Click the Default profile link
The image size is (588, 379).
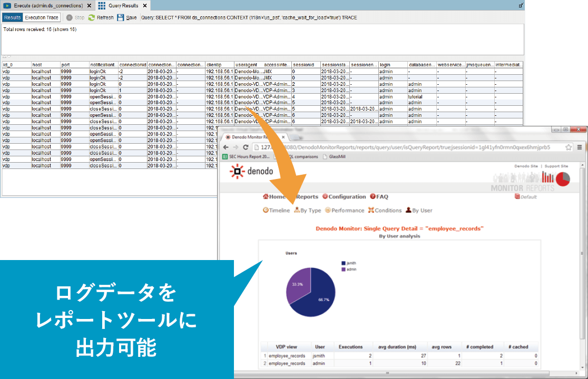(526, 197)
